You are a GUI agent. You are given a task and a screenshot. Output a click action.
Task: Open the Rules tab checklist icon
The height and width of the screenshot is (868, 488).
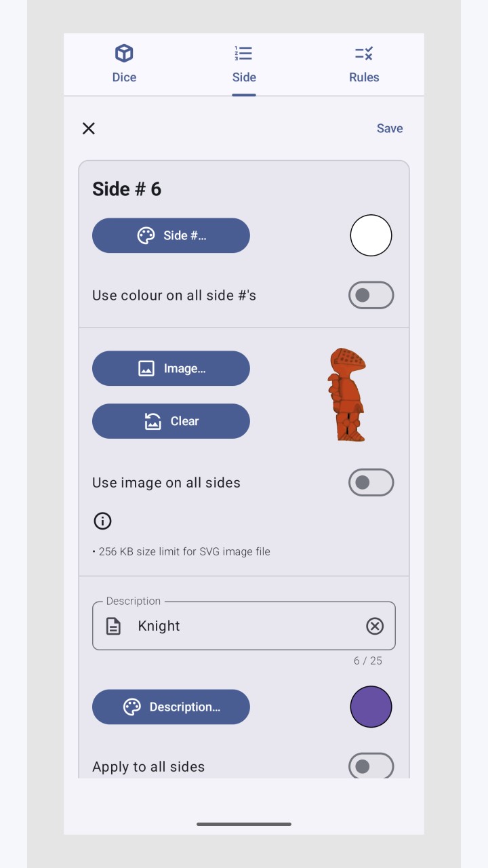tap(364, 53)
